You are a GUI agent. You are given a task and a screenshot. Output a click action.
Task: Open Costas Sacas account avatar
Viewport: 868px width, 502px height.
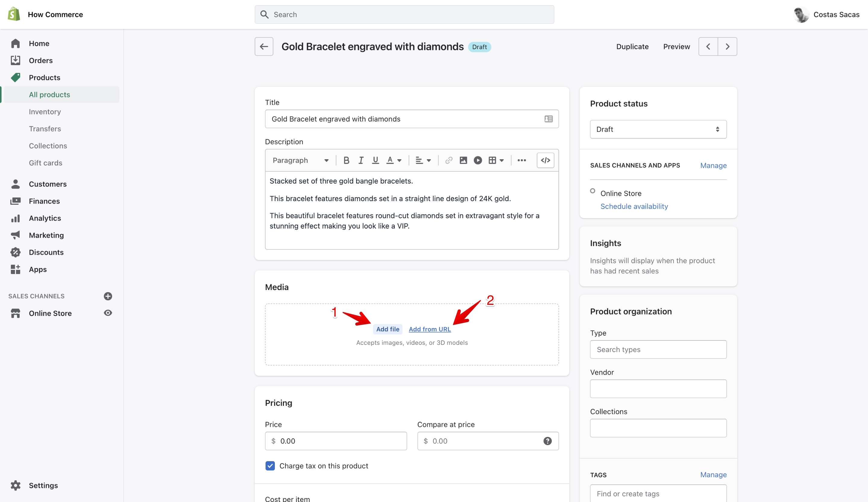coord(801,14)
